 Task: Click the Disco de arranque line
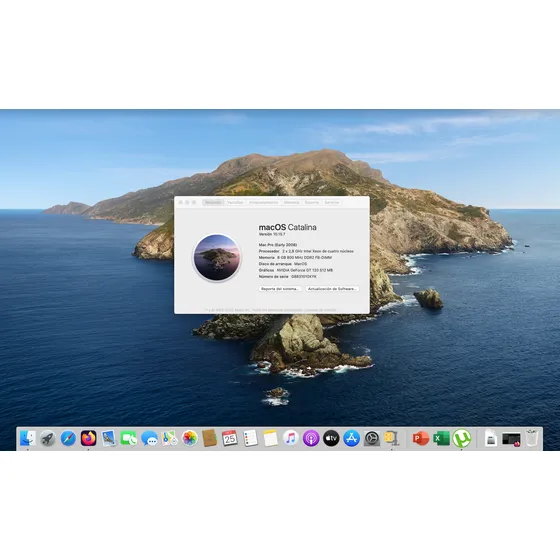[282, 264]
